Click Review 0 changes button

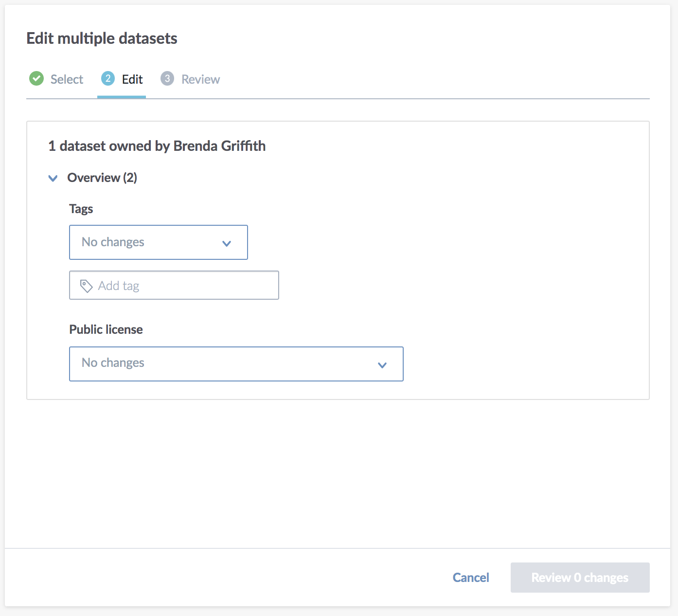pyautogui.click(x=580, y=578)
